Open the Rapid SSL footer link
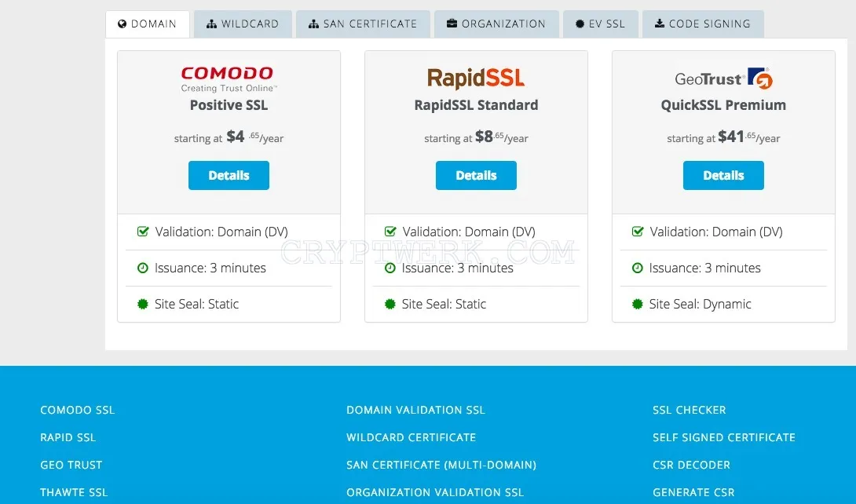This screenshot has width=856, height=504. (68, 437)
